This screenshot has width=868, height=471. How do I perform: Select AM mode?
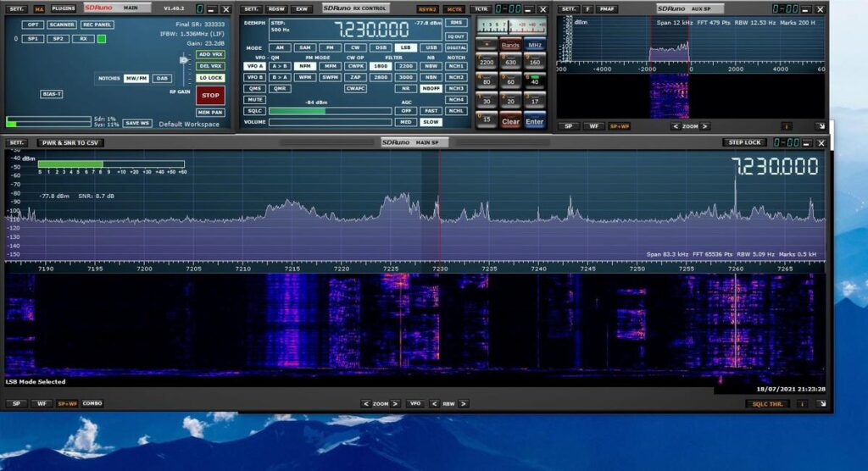pyautogui.click(x=280, y=47)
